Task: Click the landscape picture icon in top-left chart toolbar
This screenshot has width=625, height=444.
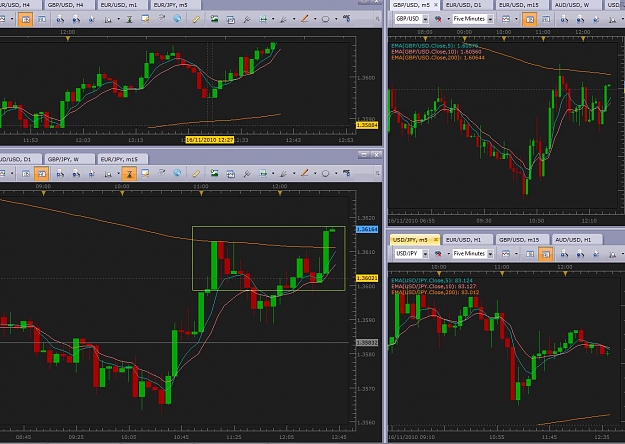Action: coord(214,19)
